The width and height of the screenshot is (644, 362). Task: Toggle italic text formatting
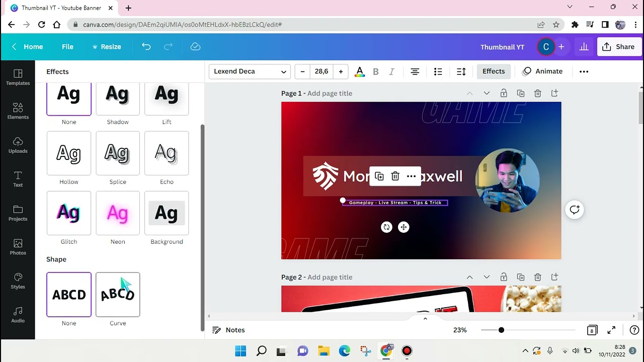(x=391, y=71)
